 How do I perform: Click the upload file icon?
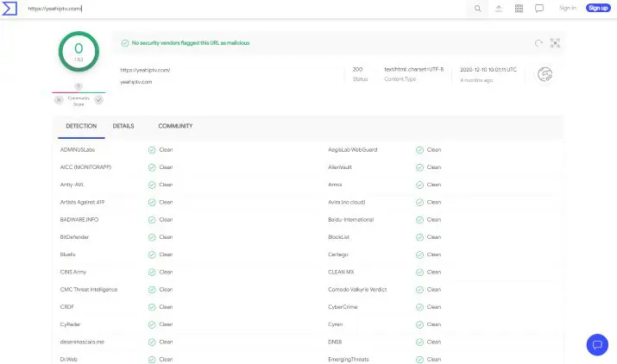(x=499, y=9)
